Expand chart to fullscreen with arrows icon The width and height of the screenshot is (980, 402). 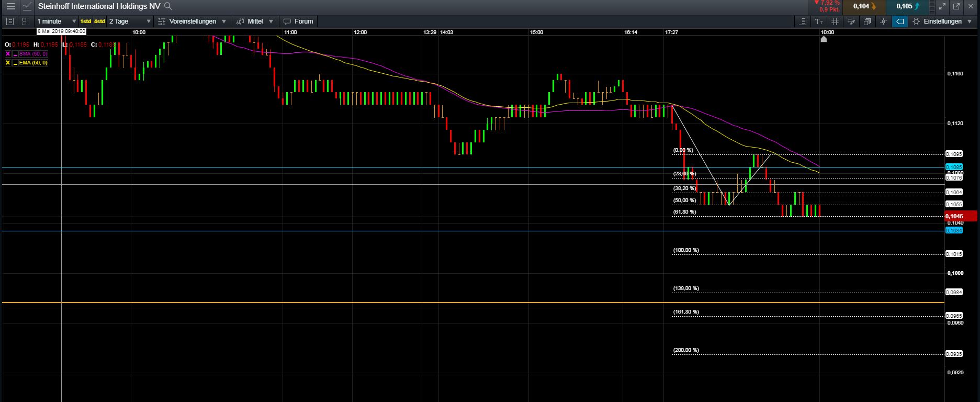coord(942,6)
